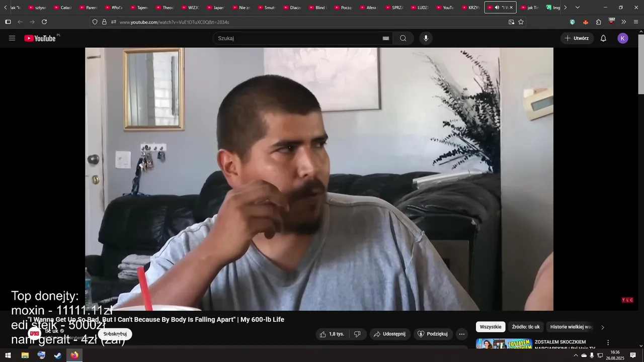
Task: Open on-screen keyboard icon in search box
Action: (x=386, y=38)
